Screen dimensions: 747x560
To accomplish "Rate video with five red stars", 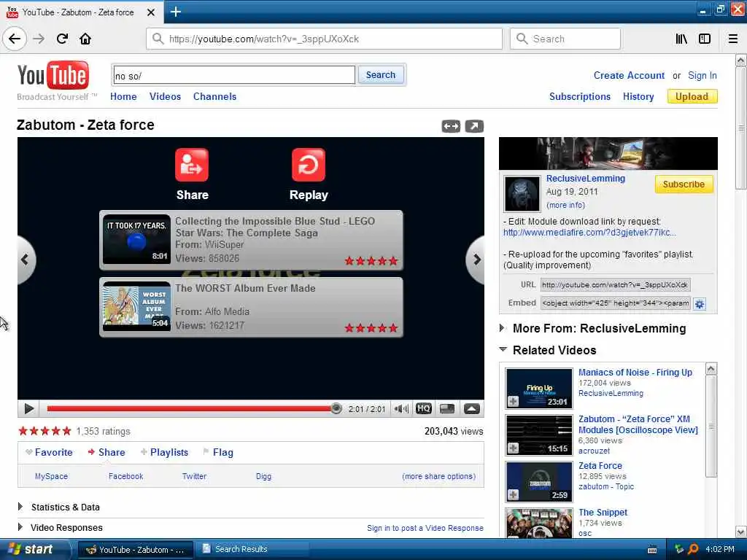I will pyautogui.click(x=44, y=431).
